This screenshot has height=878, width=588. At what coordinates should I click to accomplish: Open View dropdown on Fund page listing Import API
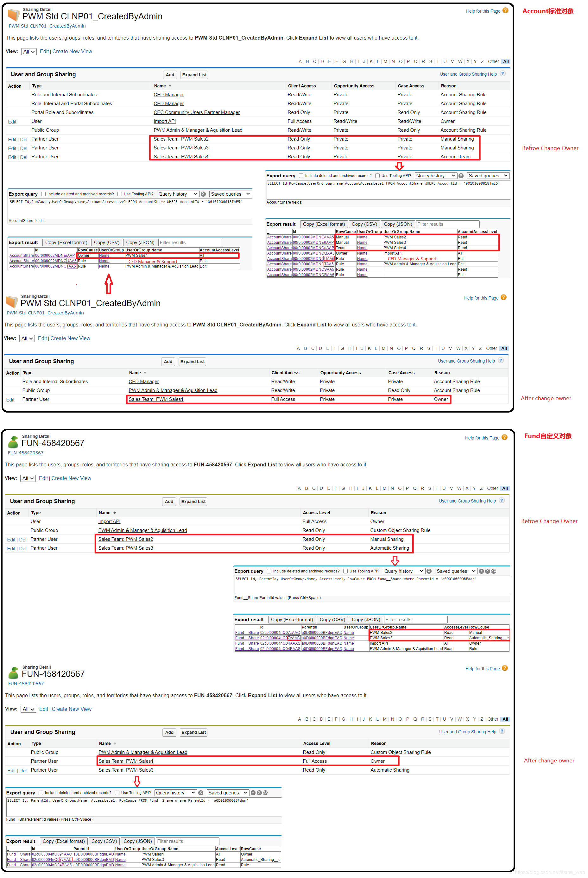click(x=28, y=478)
